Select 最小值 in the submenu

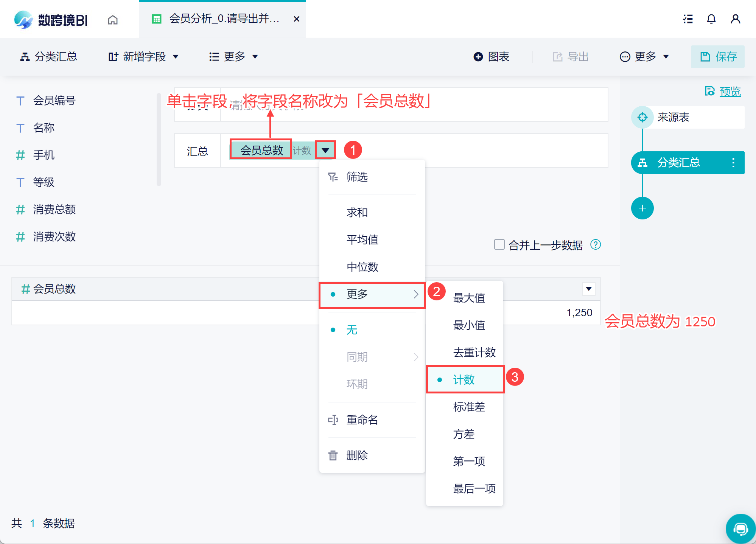[465, 325]
